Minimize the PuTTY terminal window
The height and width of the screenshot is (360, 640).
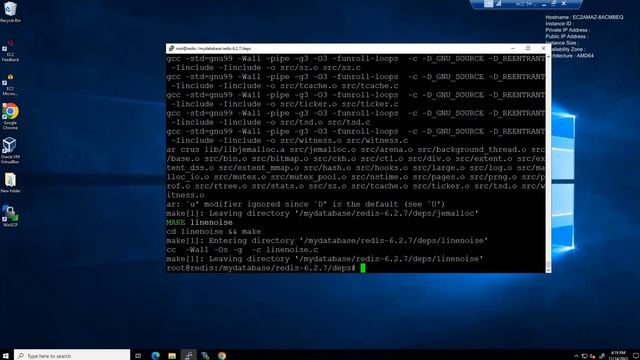(513, 48)
